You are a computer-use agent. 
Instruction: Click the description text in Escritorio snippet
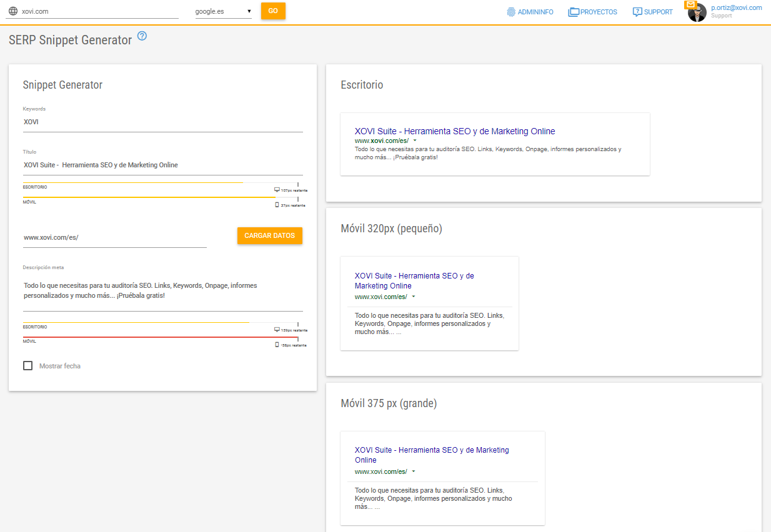[488, 153]
